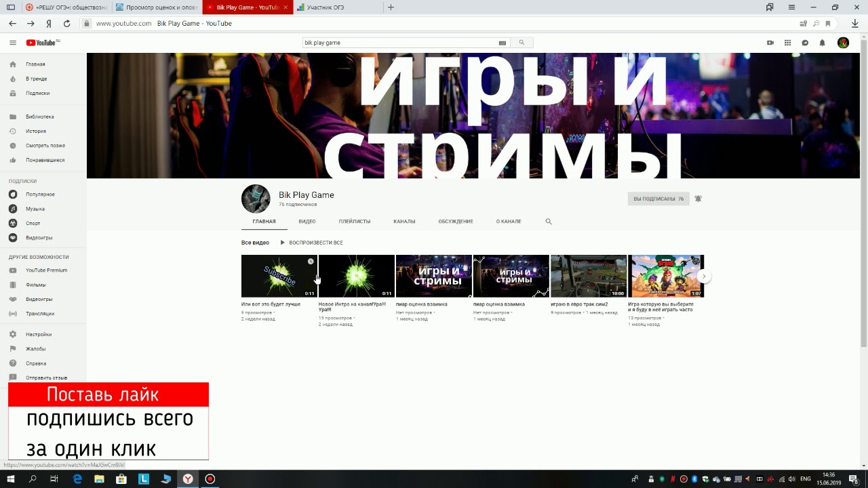Open the Музыка subscription
868x488 pixels.
(43, 209)
